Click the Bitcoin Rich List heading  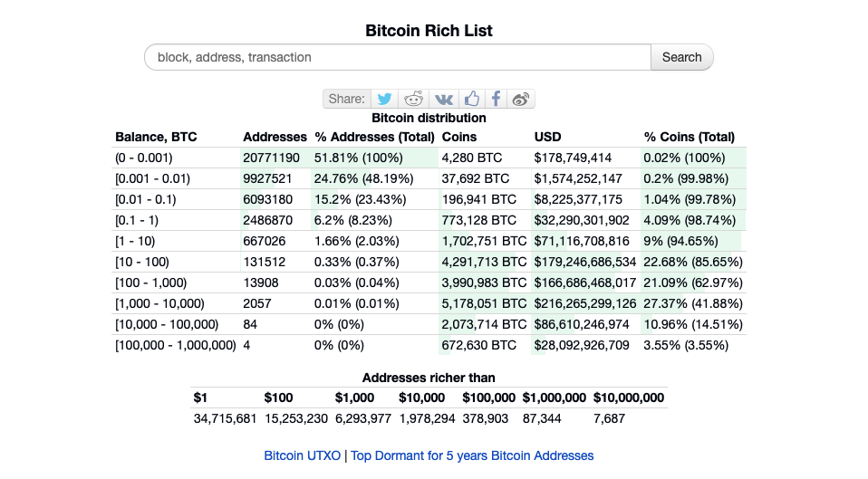pyautogui.click(x=429, y=31)
